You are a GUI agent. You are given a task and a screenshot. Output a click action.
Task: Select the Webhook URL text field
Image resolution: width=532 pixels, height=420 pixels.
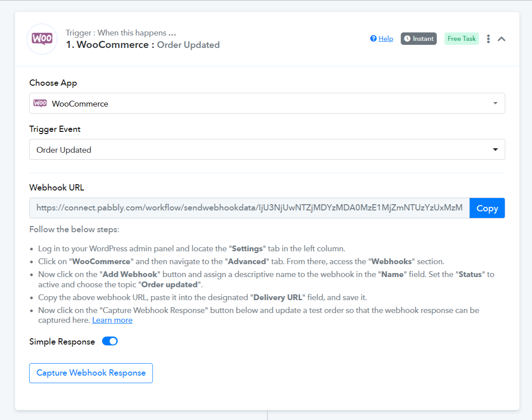(x=249, y=208)
